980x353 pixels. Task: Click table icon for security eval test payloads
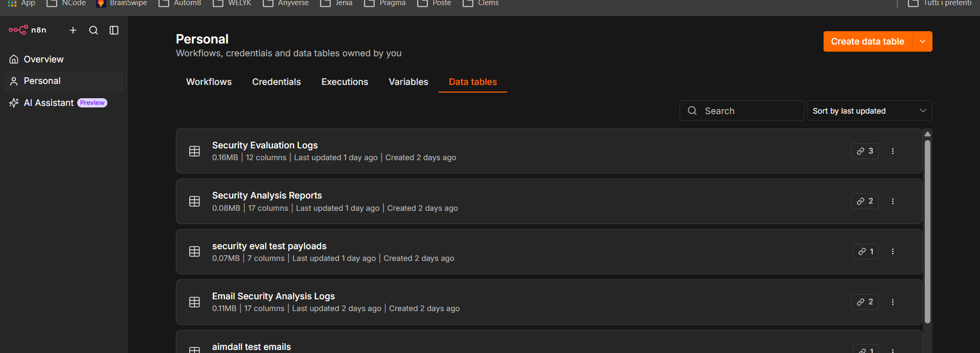pyautogui.click(x=194, y=252)
